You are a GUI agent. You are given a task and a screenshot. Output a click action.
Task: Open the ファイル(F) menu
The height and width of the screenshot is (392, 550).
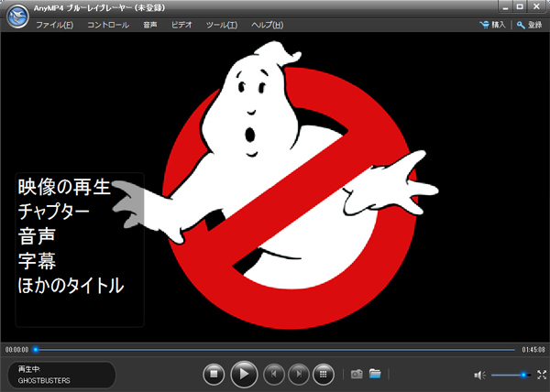[x=54, y=25]
